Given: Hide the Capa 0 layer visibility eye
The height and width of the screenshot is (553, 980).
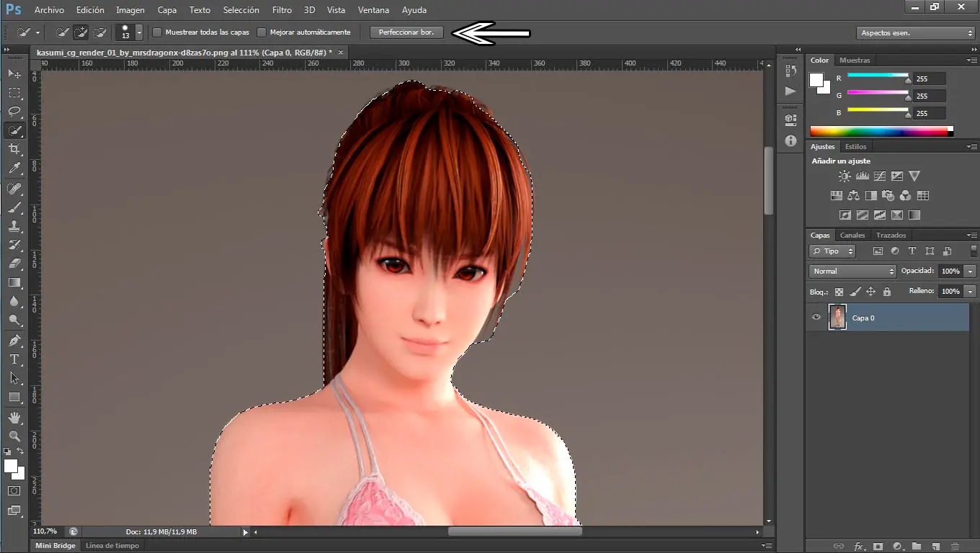Looking at the screenshot, I should click(x=816, y=318).
